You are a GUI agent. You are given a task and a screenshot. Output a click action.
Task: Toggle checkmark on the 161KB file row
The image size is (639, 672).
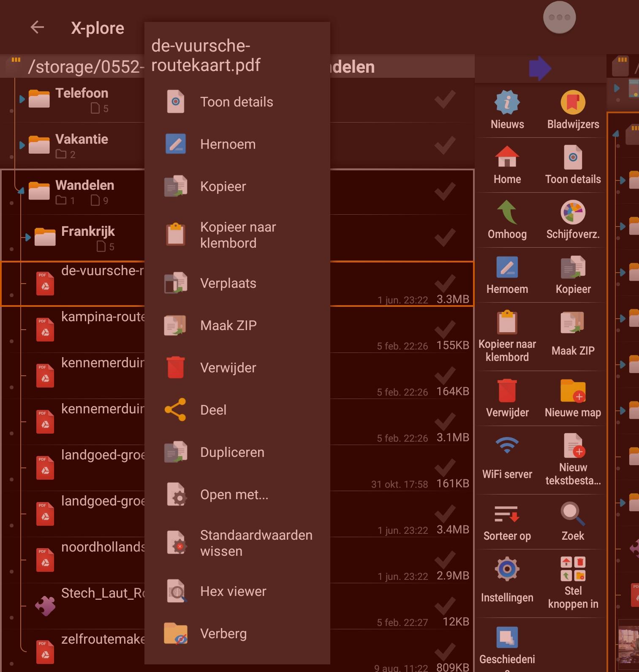click(445, 468)
